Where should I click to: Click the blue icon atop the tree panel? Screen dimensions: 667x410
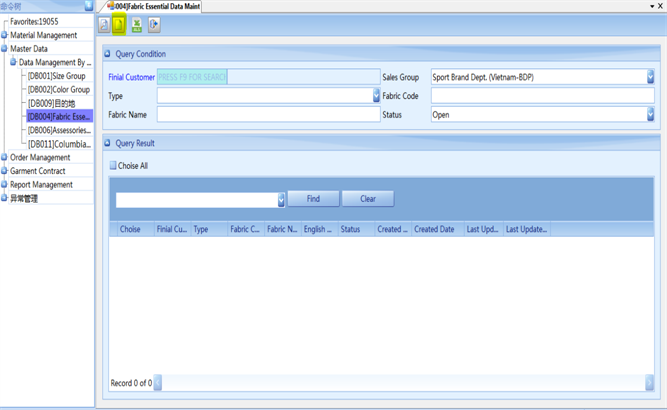pos(88,5)
